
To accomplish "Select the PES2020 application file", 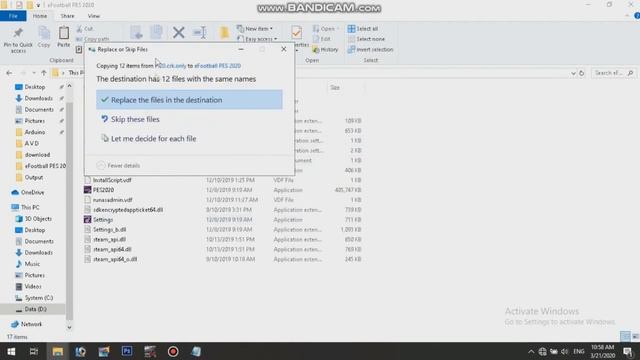I will pyautogui.click(x=103, y=190).
